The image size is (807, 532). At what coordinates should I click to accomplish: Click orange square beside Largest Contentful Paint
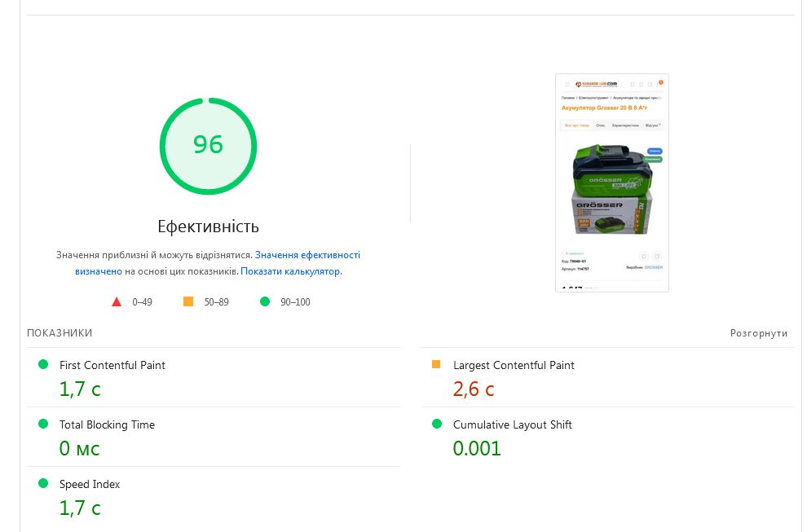[x=436, y=364]
